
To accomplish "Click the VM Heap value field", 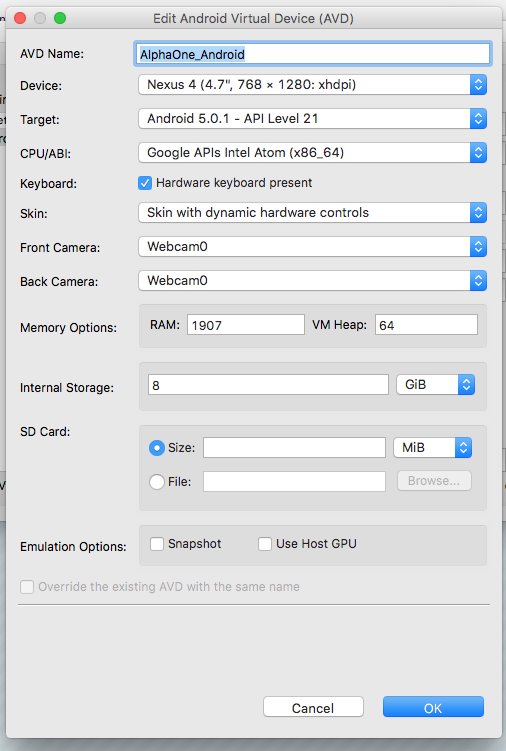I will point(426,325).
